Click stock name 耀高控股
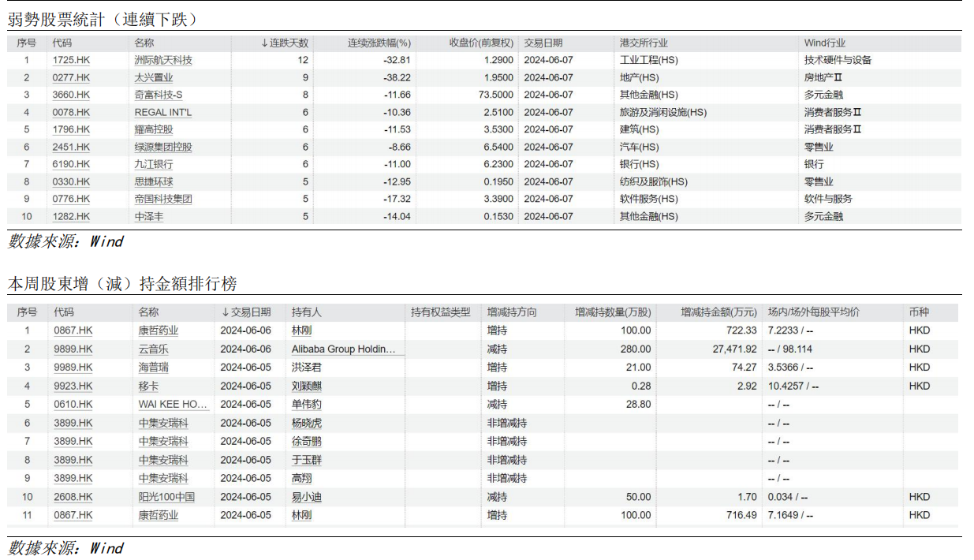This screenshot has height=560, width=974. [x=154, y=129]
